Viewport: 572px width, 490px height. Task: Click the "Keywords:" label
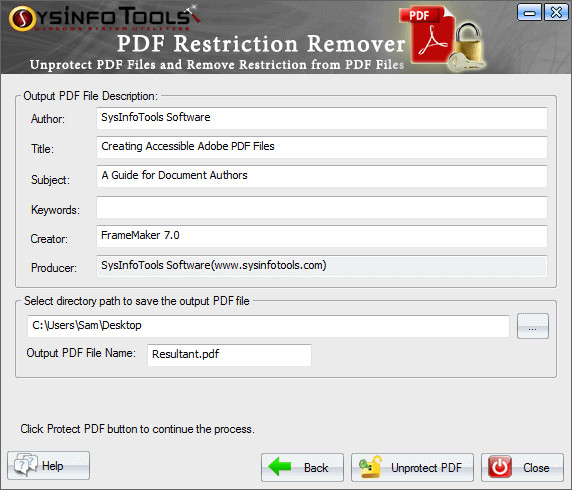[55, 210]
